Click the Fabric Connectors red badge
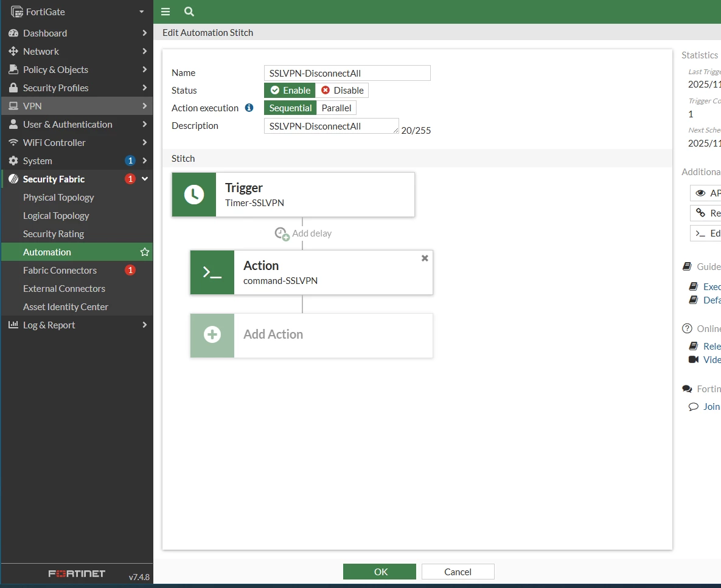This screenshot has height=588, width=721. click(130, 270)
